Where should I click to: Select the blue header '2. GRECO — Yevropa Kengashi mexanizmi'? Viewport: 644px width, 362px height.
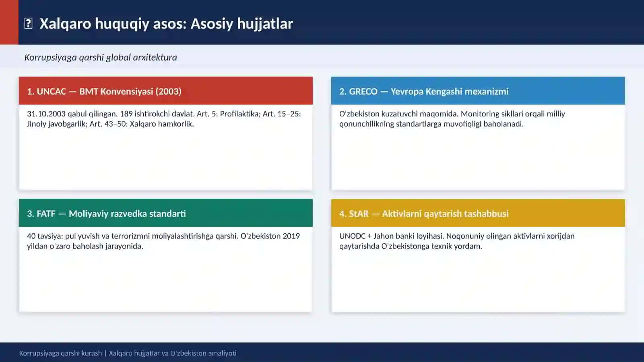coord(478,91)
